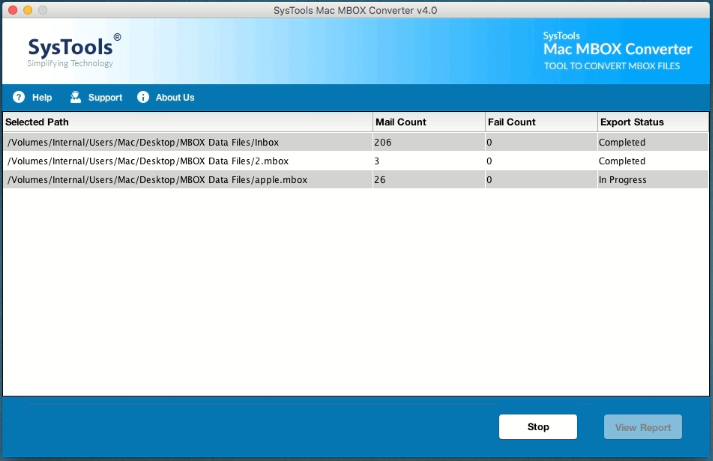
Task: Click the Mac MBOX Converter banner title
Action: (x=618, y=49)
